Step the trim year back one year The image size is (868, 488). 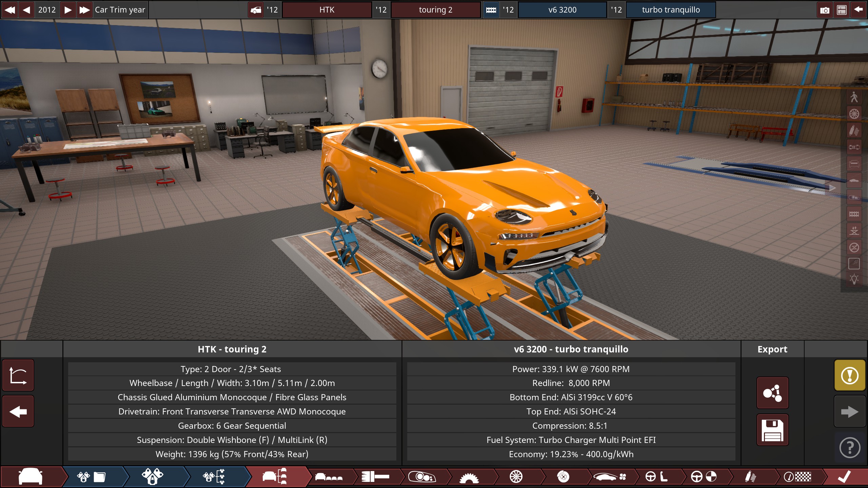[x=26, y=9]
